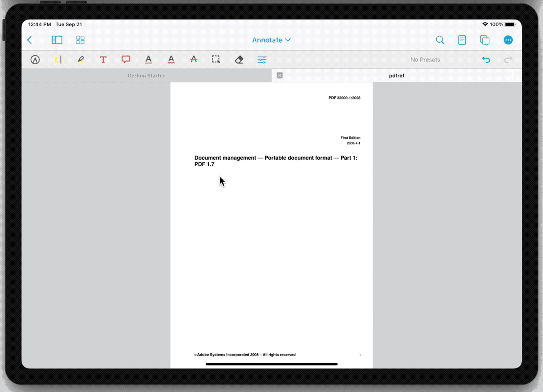Expand the Annotate mode dropdown
The width and height of the screenshot is (543, 392).
[x=271, y=40]
